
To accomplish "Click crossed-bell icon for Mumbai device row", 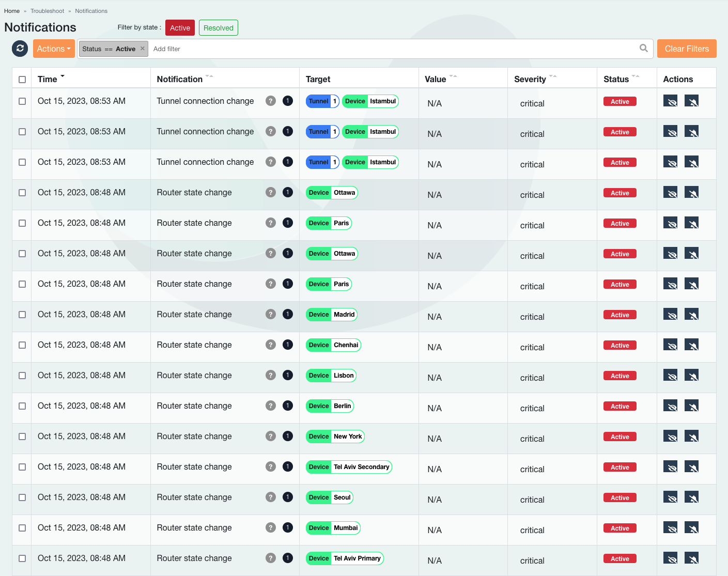I will 691,528.
